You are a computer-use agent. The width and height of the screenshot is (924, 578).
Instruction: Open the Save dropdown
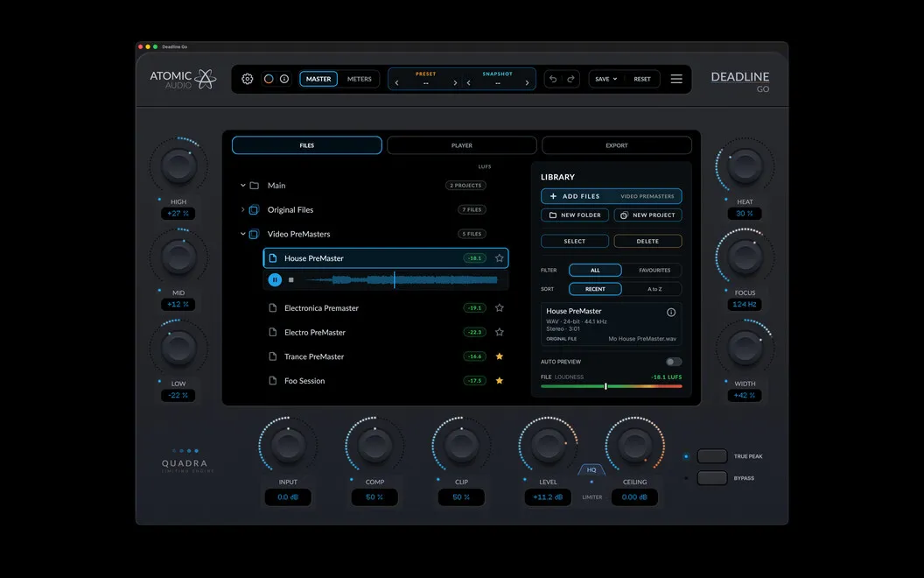tap(605, 79)
